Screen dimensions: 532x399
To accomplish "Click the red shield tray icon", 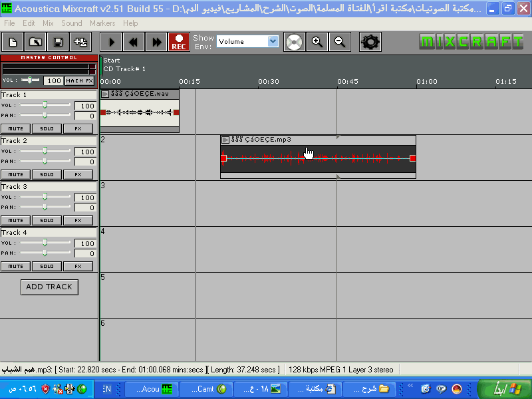I will click(x=45, y=389).
